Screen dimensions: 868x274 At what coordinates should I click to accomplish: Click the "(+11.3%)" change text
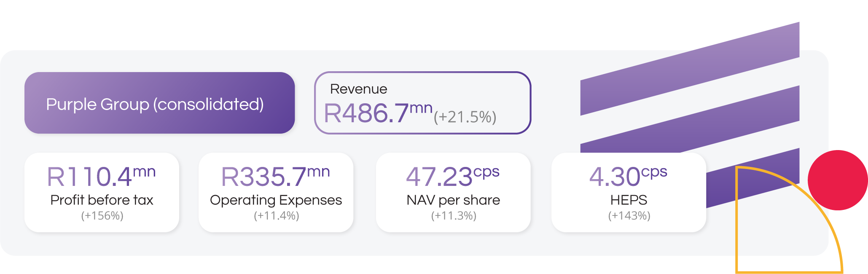454,216
